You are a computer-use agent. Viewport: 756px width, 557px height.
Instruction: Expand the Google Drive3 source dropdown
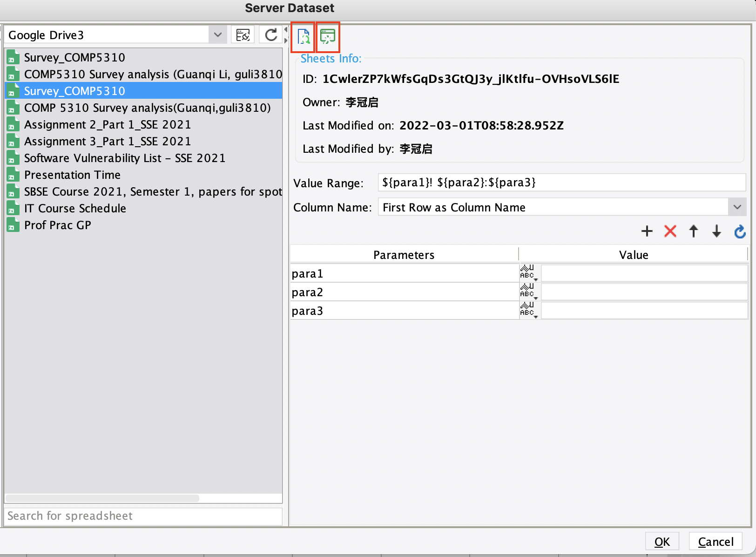pyautogui.click(x=217, y=34)
